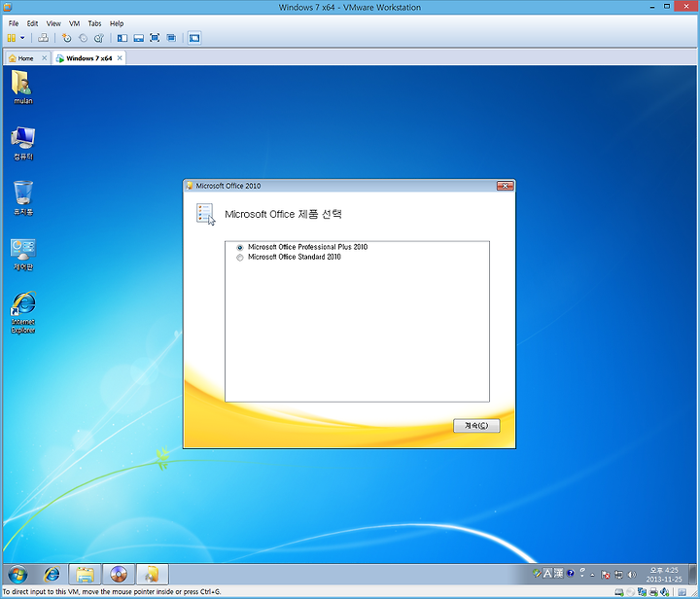
Task: Choose Microsoft Office Standard 2010 radio option
Action: 240,258
